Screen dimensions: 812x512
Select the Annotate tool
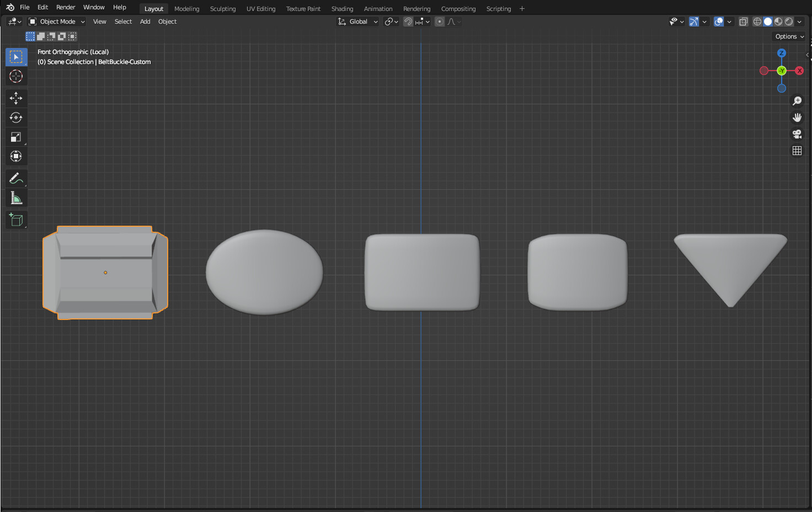click(x=16, y=178)
